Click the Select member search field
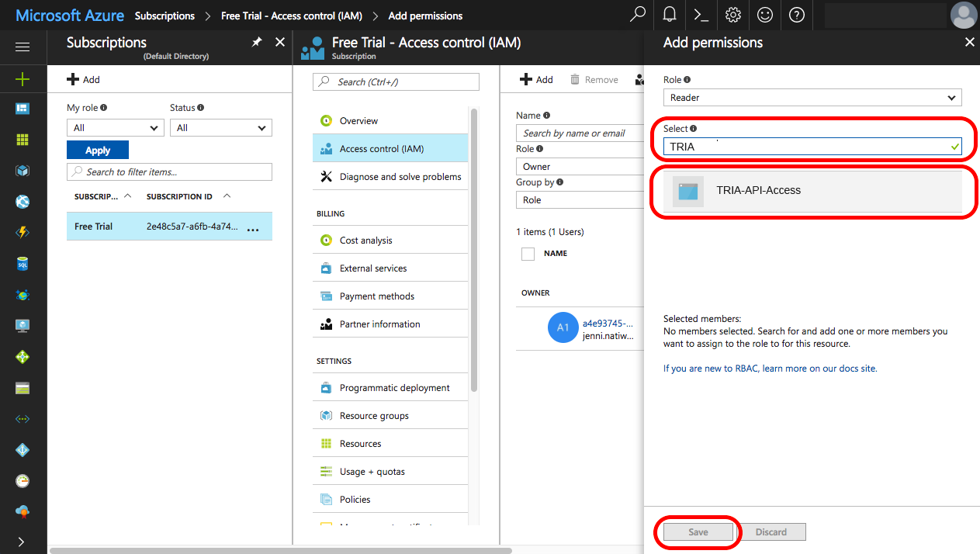Viewport: 980px width, 554px height. click(x=812, y=147)
